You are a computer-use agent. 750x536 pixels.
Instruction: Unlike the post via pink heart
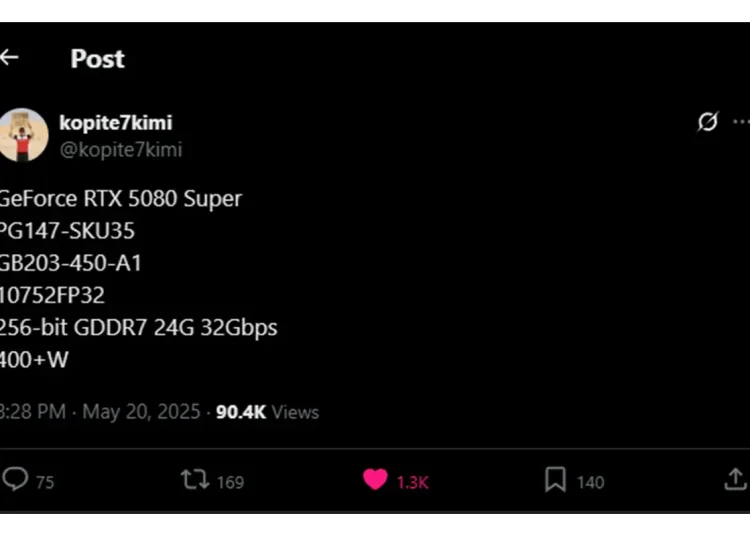tap(375, 480)
